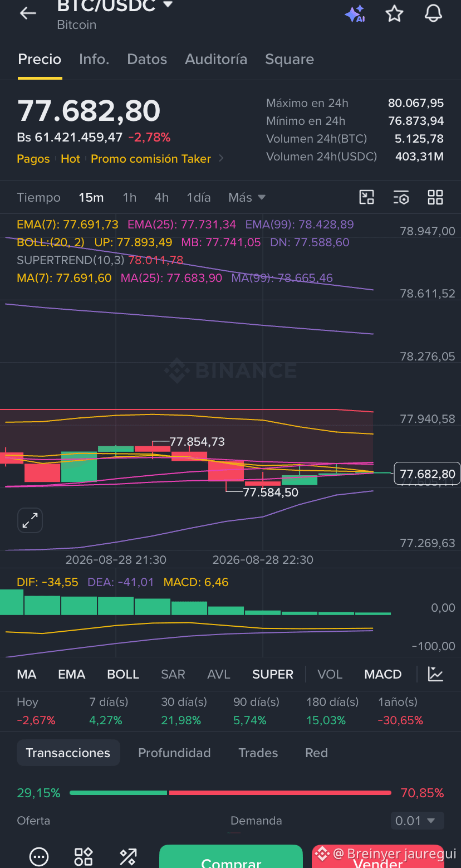Toggle the SAR indicator
Image resolution: width=461 pixels, height=868 pixels.
[x=173, y=674]
